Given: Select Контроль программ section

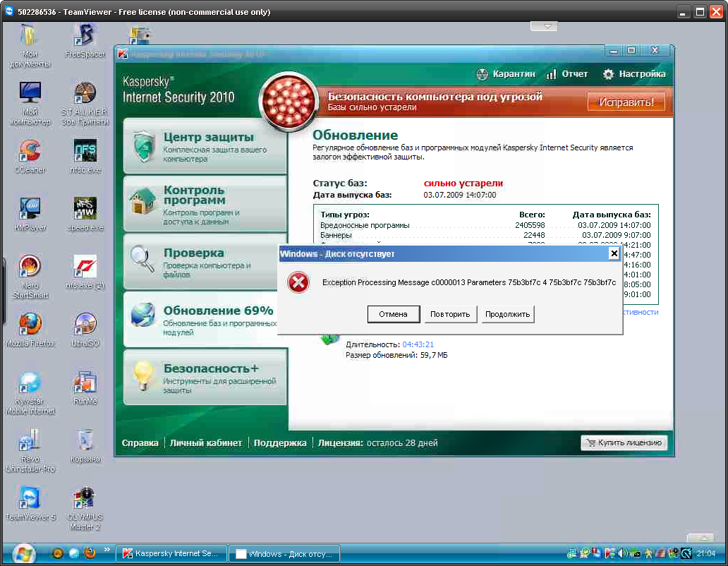Looking at the screenshot, I should click(x=205, y=204).
